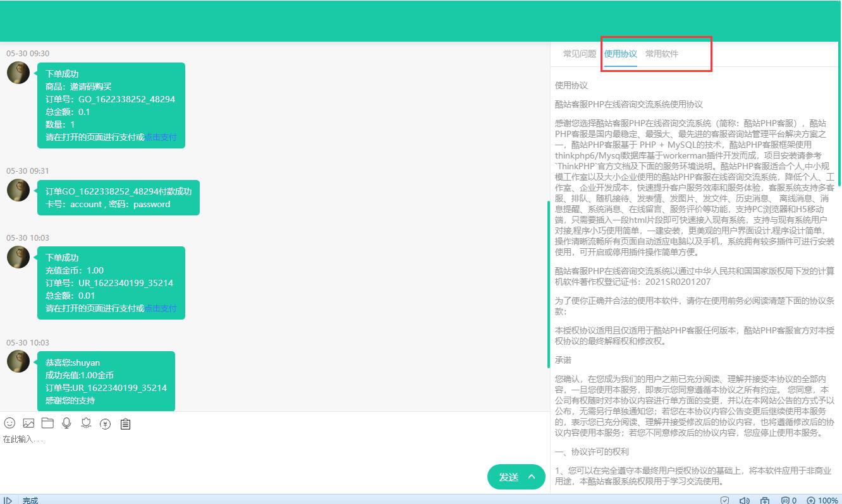Screen dimensions: 842x504
Task: Expand send options arrow beside 发送
Action: click(532, 477)
